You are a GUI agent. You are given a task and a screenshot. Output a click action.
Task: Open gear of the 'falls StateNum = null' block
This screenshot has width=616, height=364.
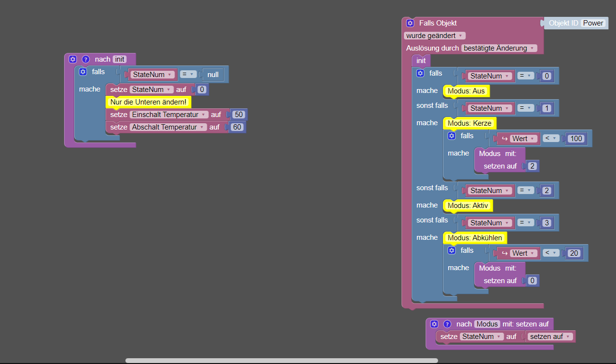82,72
